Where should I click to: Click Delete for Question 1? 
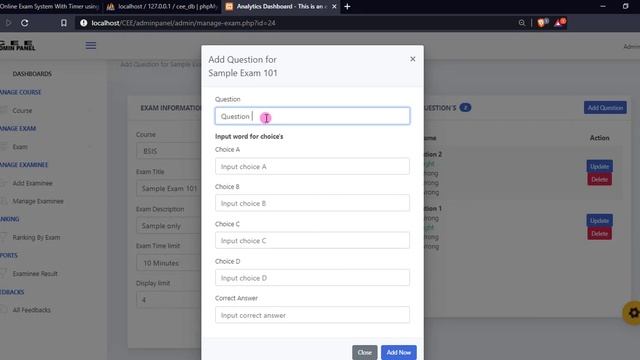pos(599,233)
